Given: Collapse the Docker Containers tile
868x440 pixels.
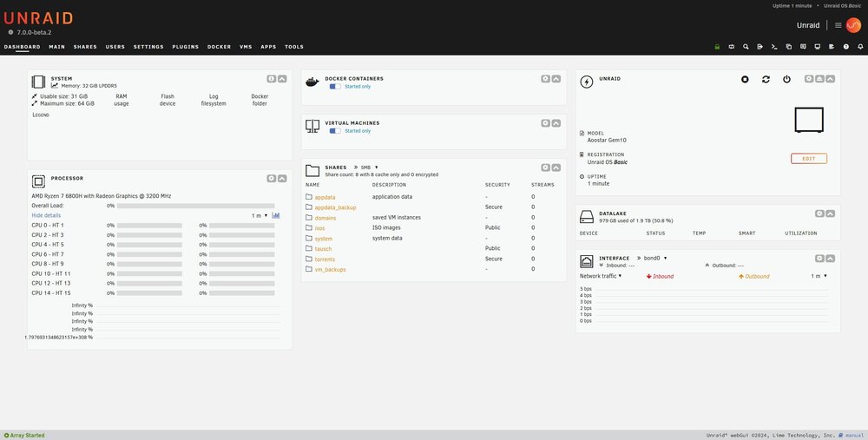Looking at the screenshot, I should tap(556, 79).
